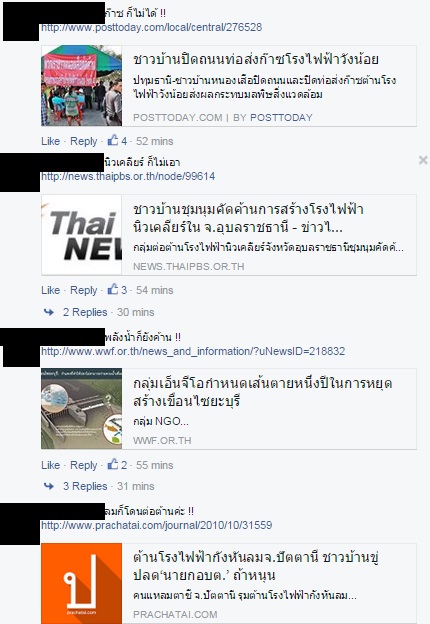
Task: Open the Thai NEWS logo thumbnail
Action: [82, 235]
